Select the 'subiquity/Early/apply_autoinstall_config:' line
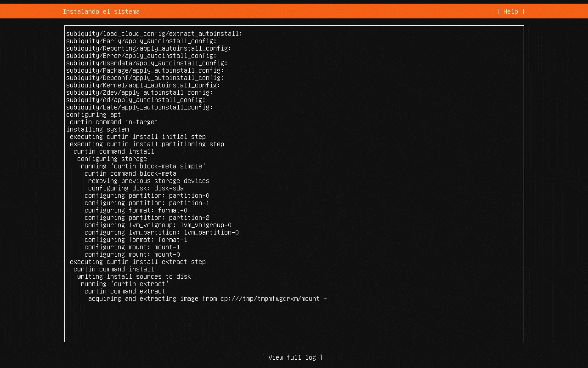Image resolution: width=588 pixels, height=368 pixels. [x=141, y=41]
